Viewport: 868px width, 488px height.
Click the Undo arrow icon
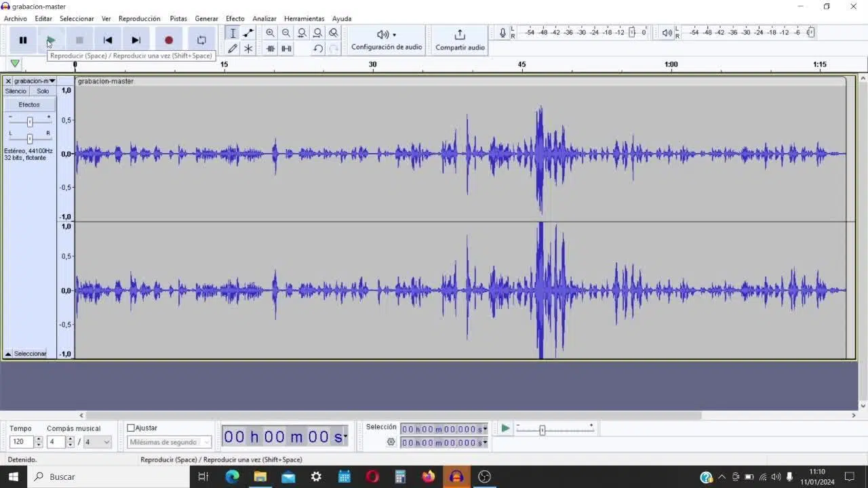click(317, 48)
